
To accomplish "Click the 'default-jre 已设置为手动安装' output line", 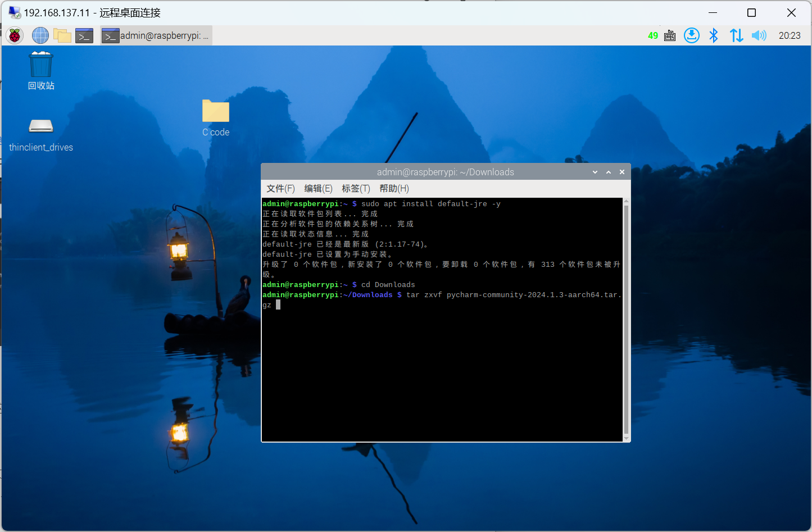I will point(328,254).
